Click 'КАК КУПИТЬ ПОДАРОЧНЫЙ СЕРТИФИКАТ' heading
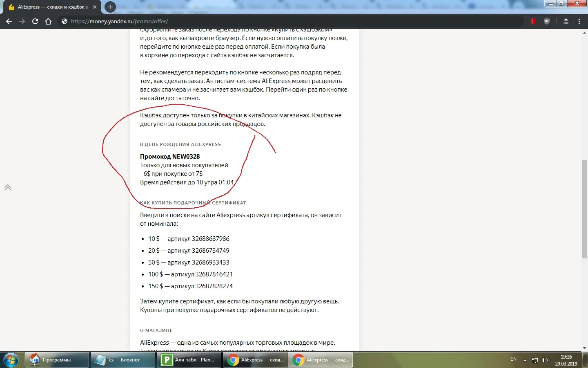Image resolution: width=588 pixels, height=368 pixels. coord(193,203)
